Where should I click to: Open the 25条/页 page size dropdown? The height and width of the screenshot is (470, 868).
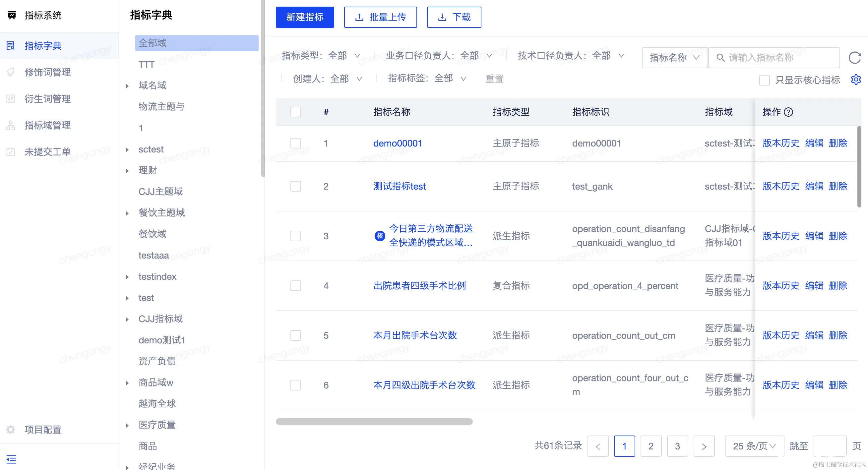(x=754, y=446)
